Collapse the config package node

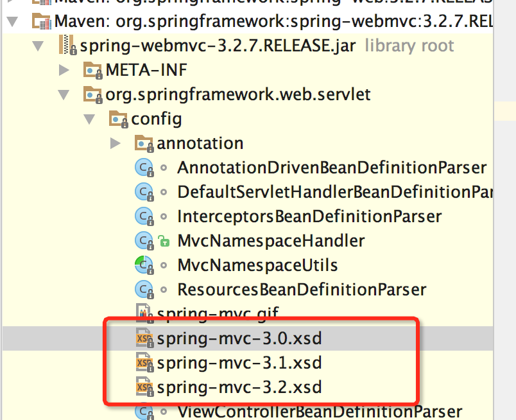[89, 118]
